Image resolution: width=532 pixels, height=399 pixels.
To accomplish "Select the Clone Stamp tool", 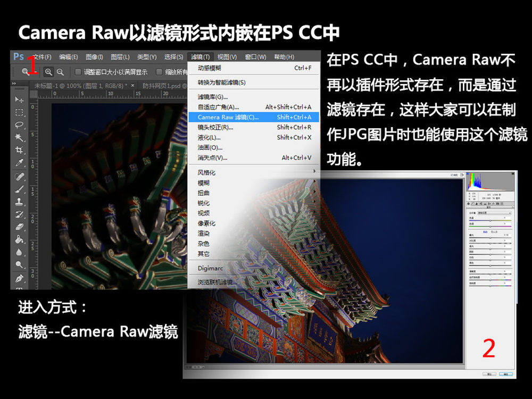I will click(19, 202).
